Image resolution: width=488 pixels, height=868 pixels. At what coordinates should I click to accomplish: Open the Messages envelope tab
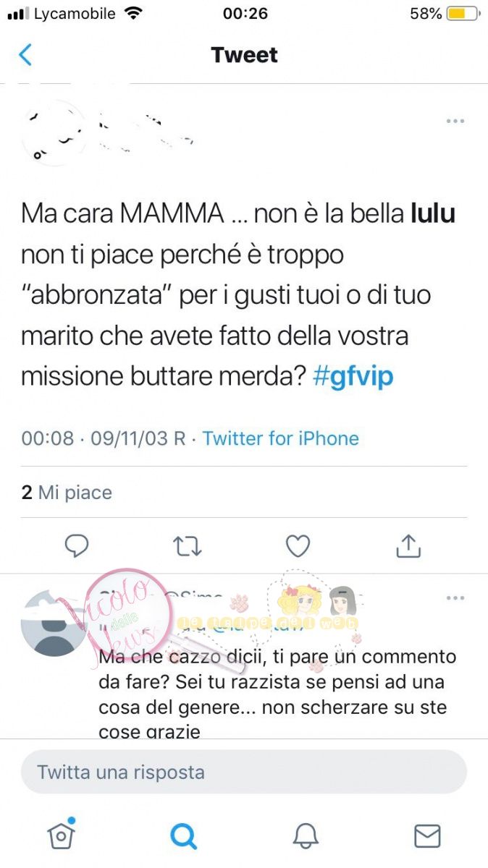pyautogui.click(x=427, y=836)
